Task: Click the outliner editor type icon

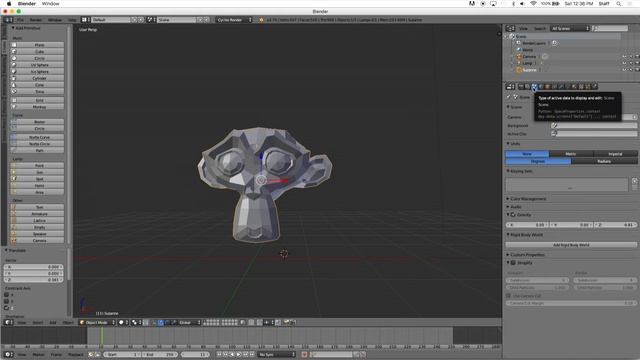Action: click(510, 29)
